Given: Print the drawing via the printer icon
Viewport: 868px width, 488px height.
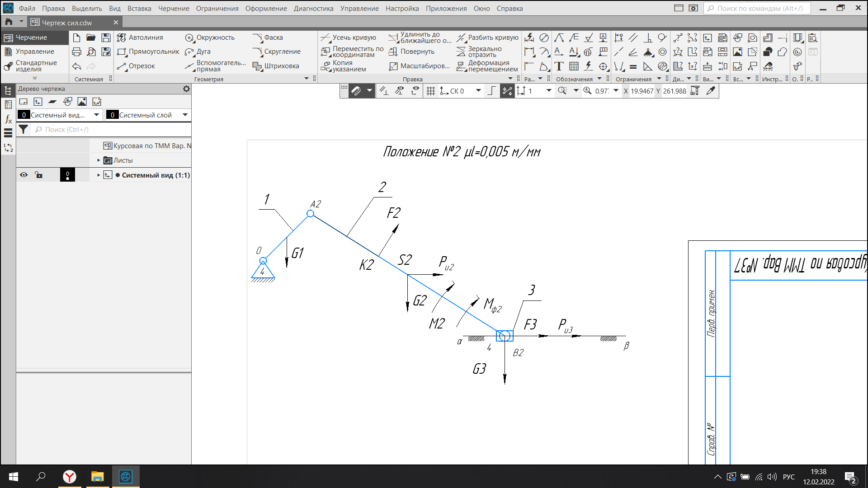Looking at the screenshot, I should (76, 52).
